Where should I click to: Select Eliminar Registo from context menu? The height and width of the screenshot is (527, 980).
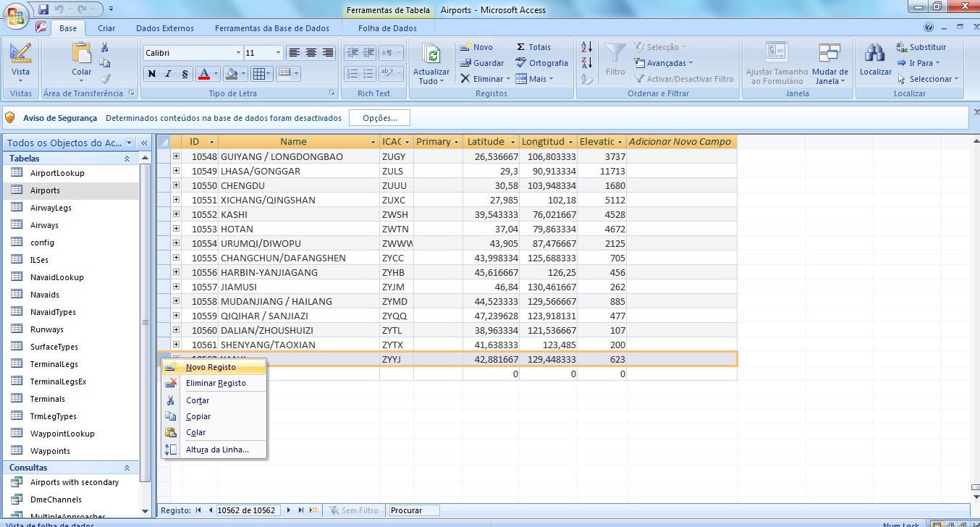[x=216, y=383]
